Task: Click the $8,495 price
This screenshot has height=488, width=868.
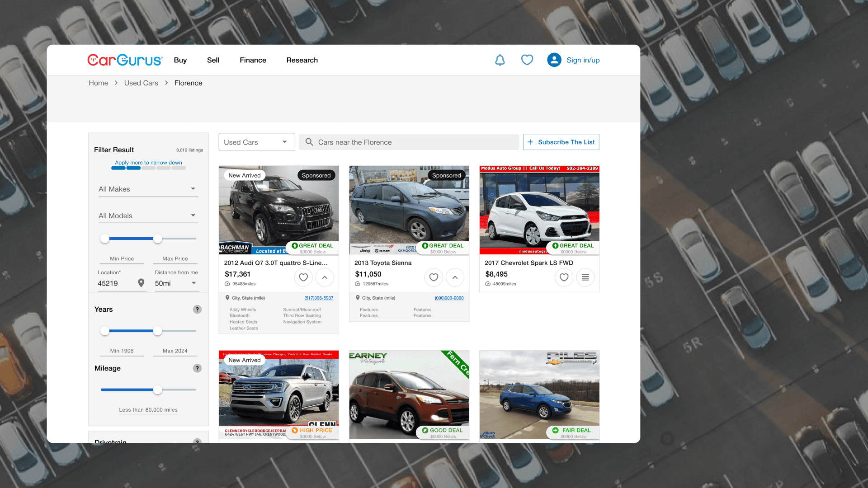Action: (496, 274)
